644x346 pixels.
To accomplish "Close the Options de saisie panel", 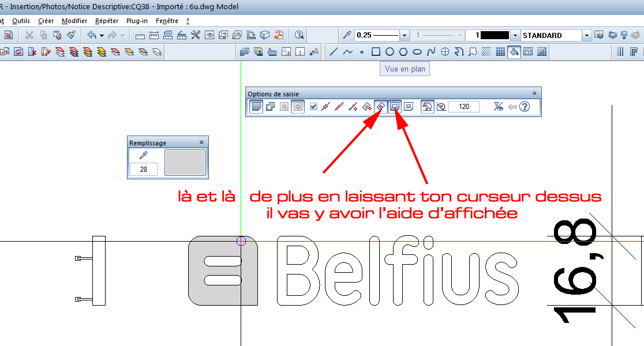I will (534, 93).
